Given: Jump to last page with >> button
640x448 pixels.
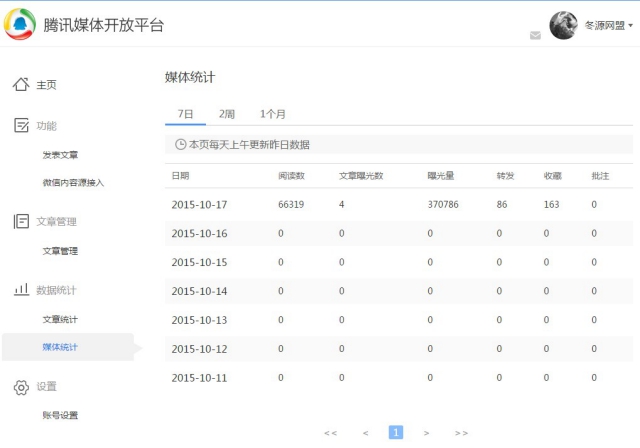Looking at the screenshot, I should pos(461,433).
